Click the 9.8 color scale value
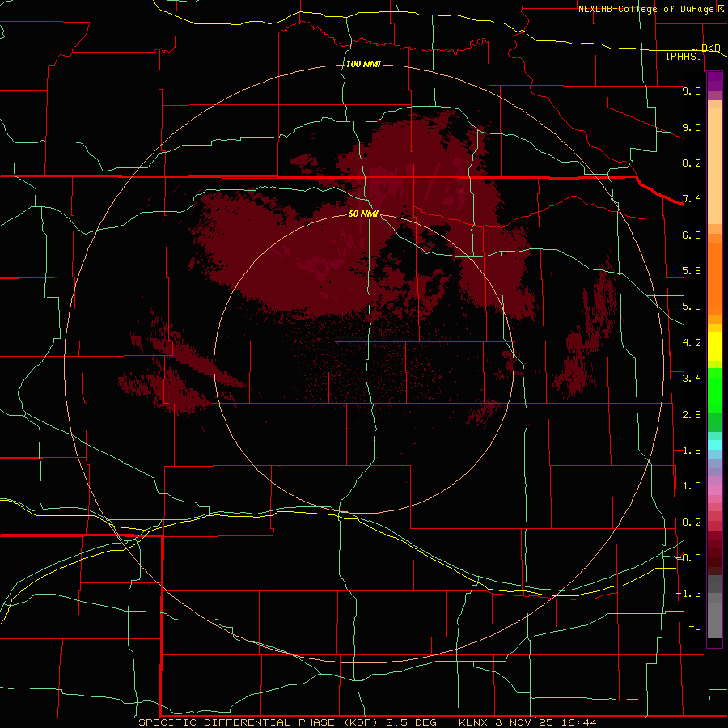Image resolution: width=728 pixels, height=728 pixels. click(x=692, y=91)
